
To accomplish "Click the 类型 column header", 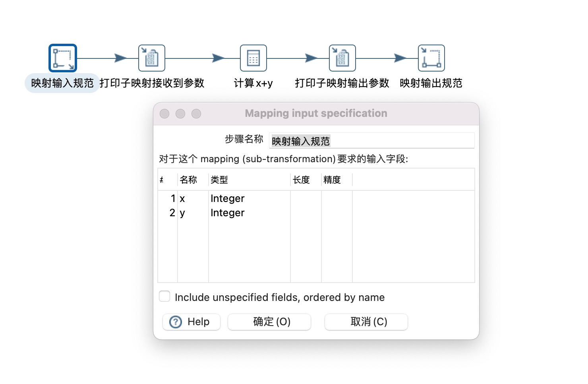I will coord(219,180).
